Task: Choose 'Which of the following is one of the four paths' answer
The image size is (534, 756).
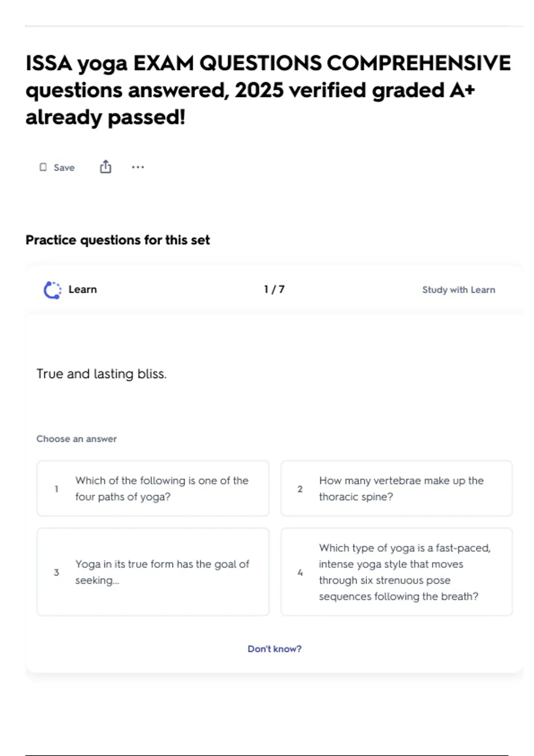Action: (153, 488)
